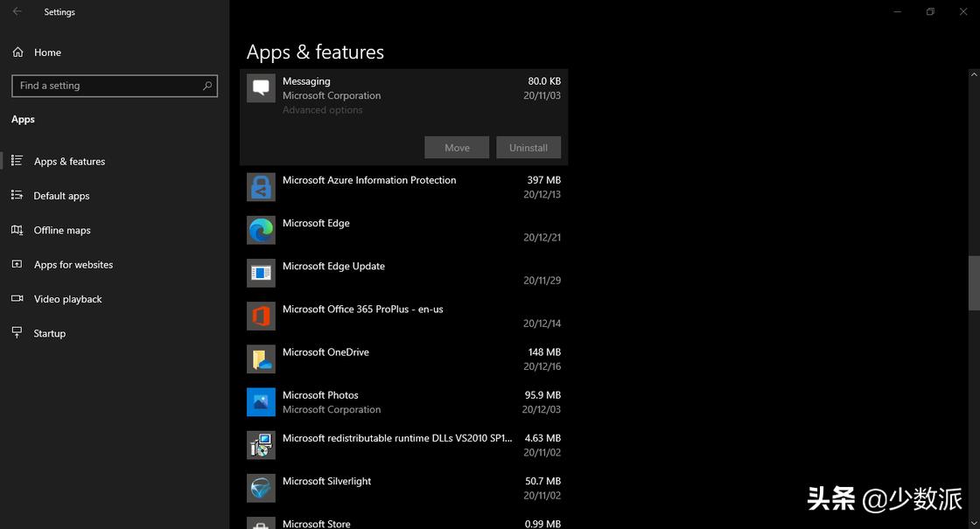Click the 148 MB size value
This screenshot has width=980, height=529.
pyautogui.click(x=544, y=352)
